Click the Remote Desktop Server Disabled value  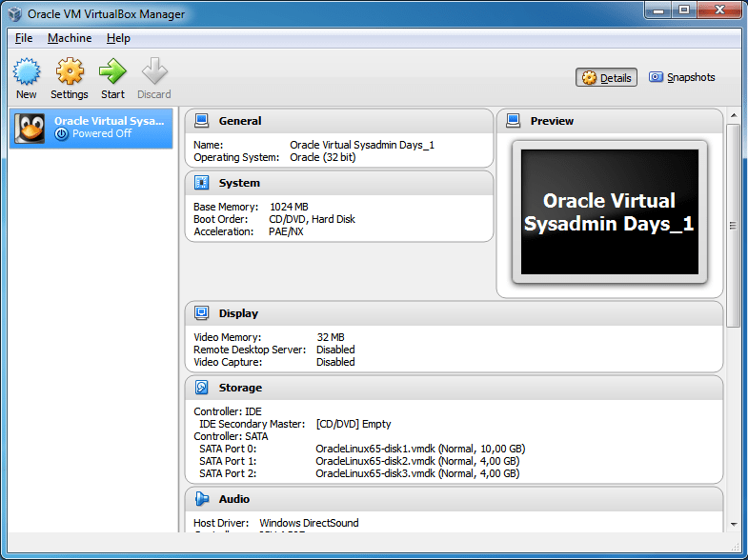tap(335, 350)
